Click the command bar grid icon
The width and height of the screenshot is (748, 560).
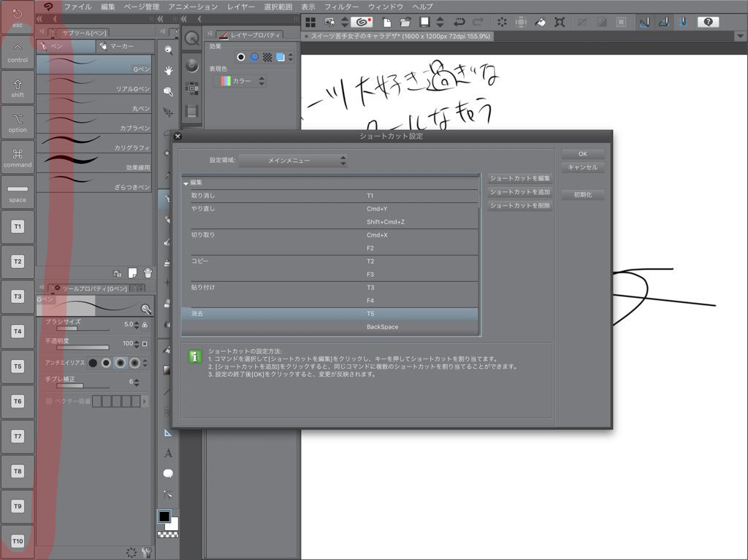(x=310, y=22)
